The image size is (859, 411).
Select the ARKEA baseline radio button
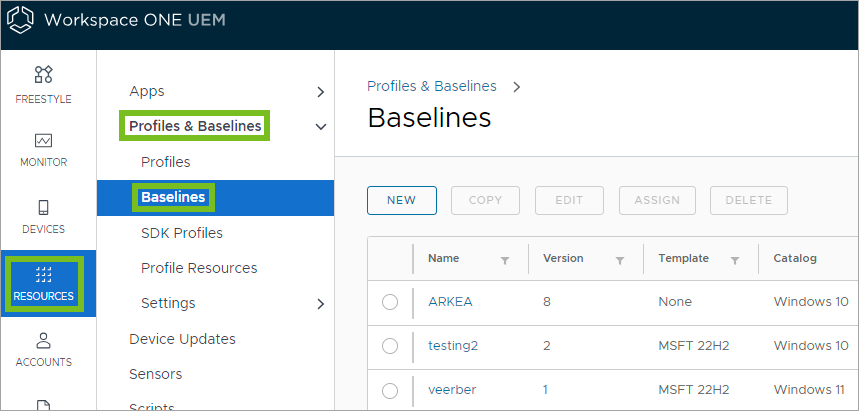click(390, 302)
